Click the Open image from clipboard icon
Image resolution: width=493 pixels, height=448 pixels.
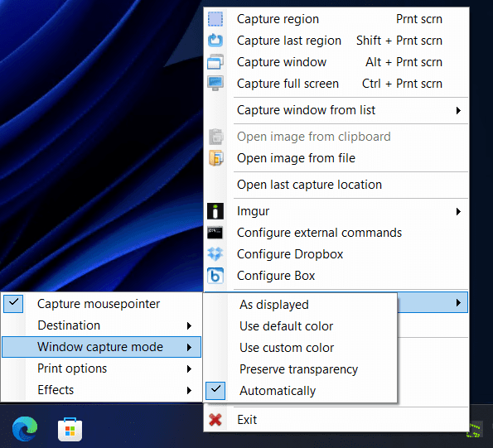(x=216, y=137)
